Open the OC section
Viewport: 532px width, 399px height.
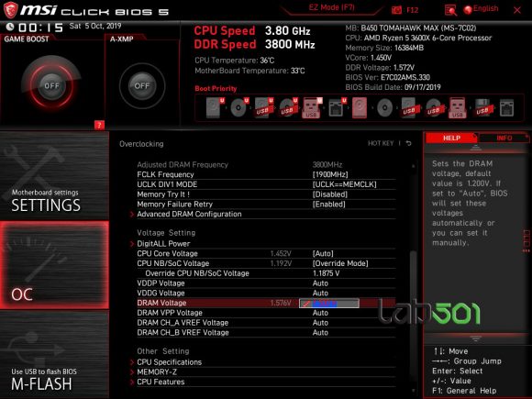point(54,265)
